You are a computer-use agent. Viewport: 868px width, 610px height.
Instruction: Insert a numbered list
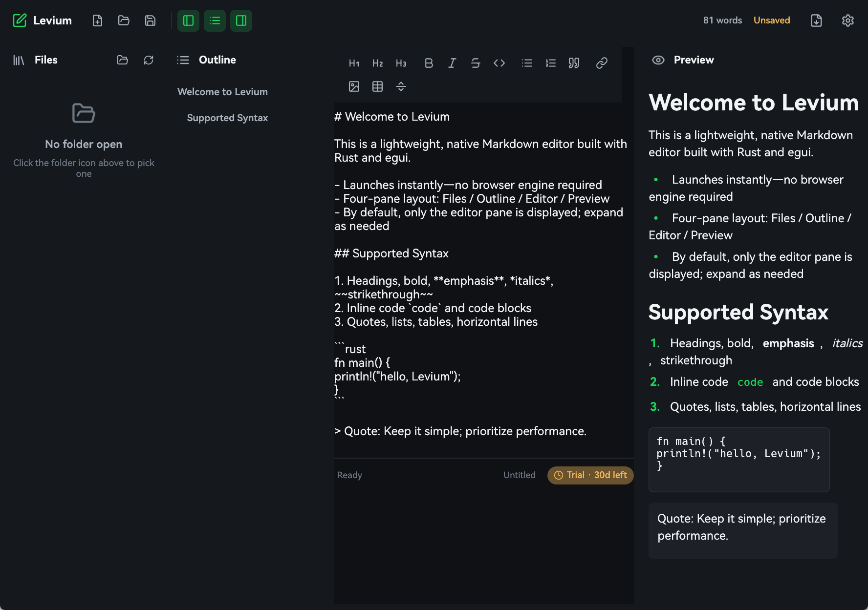click(551, 63)
